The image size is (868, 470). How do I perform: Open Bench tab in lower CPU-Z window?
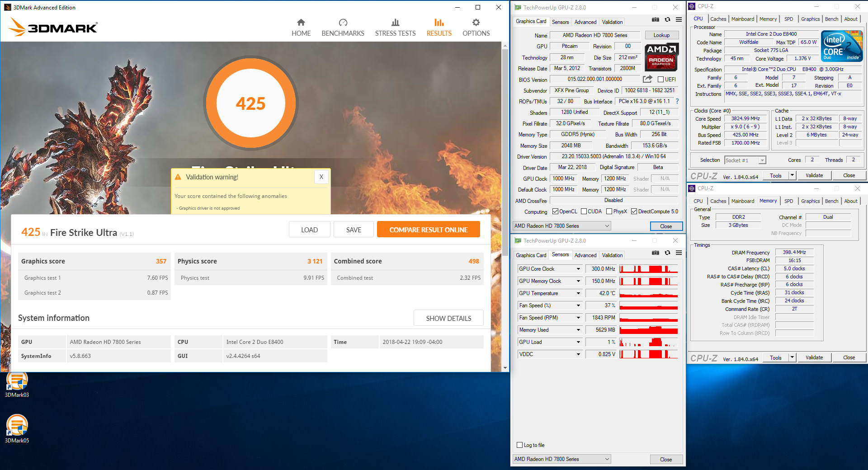[831, 201]
